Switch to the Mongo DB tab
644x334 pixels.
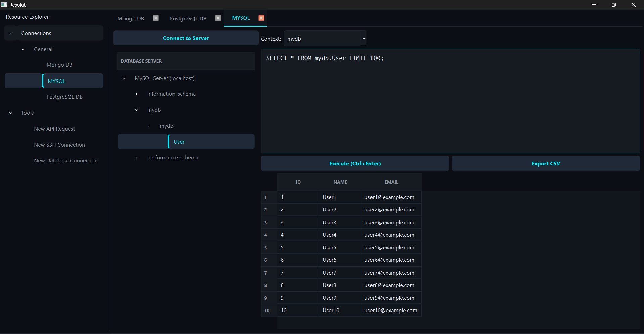(x=131, y=18)
